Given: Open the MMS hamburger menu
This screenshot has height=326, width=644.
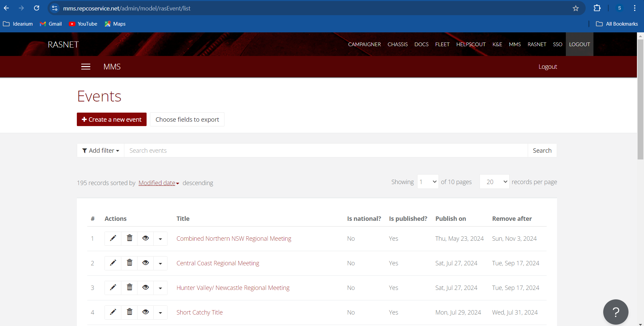Looking at the screenshot, I should 86,67.
